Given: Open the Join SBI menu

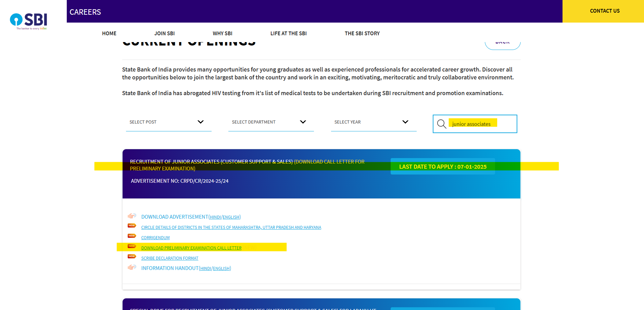Looking at the screenshot, I should point(164,34).
